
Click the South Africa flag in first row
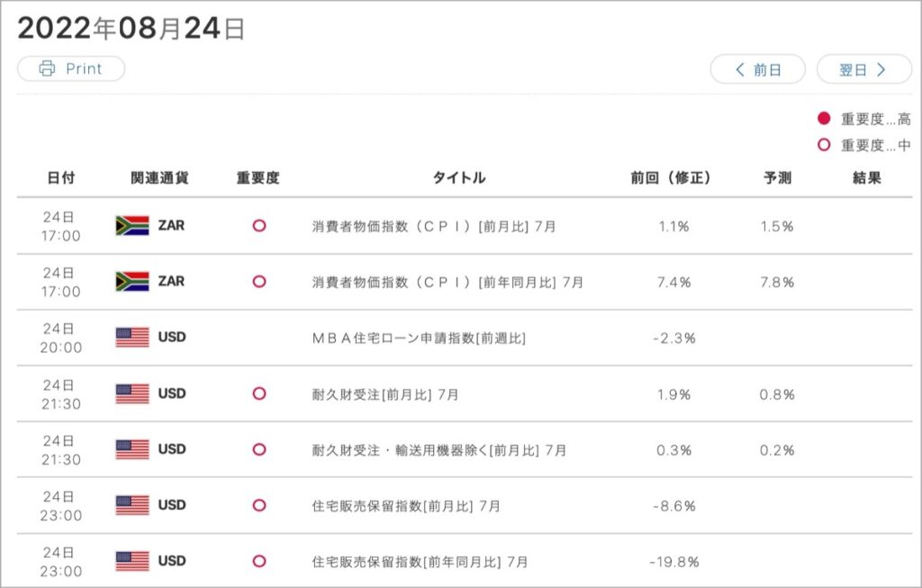coord(132,226)
